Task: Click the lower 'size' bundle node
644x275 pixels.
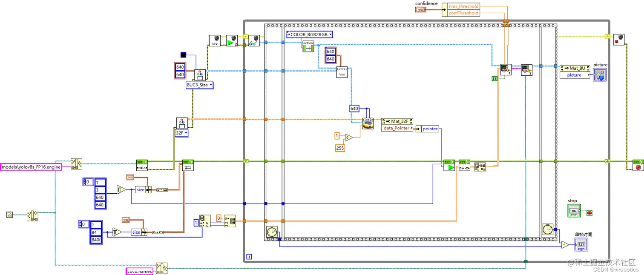Action: point(138,232)
